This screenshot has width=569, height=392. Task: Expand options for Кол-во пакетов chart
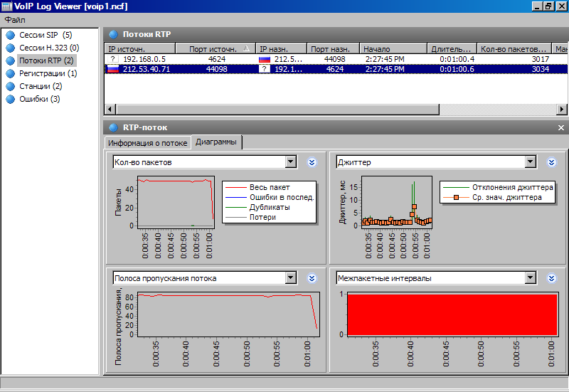click(312, 162)
